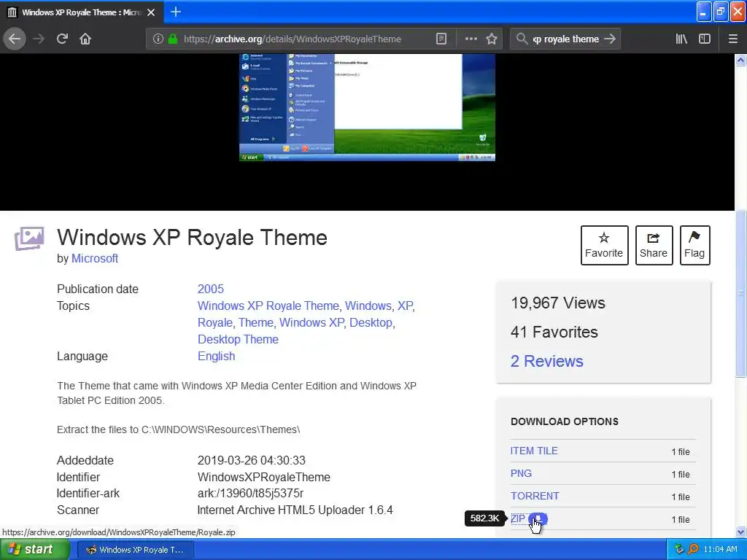Click the image media type icon
Viewport: 747px width, 560px height.
coord(29,238)
